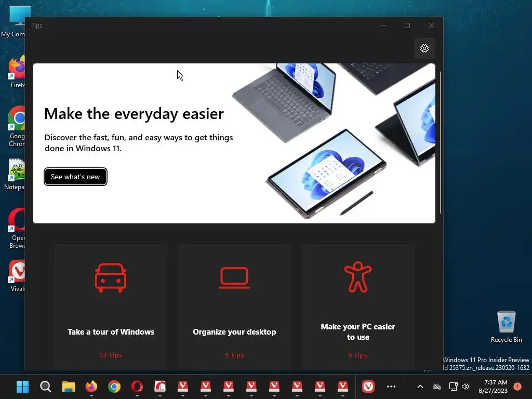532x399 pixels.
Task: Open taskbar Search
Action: (x=46, y=387)
